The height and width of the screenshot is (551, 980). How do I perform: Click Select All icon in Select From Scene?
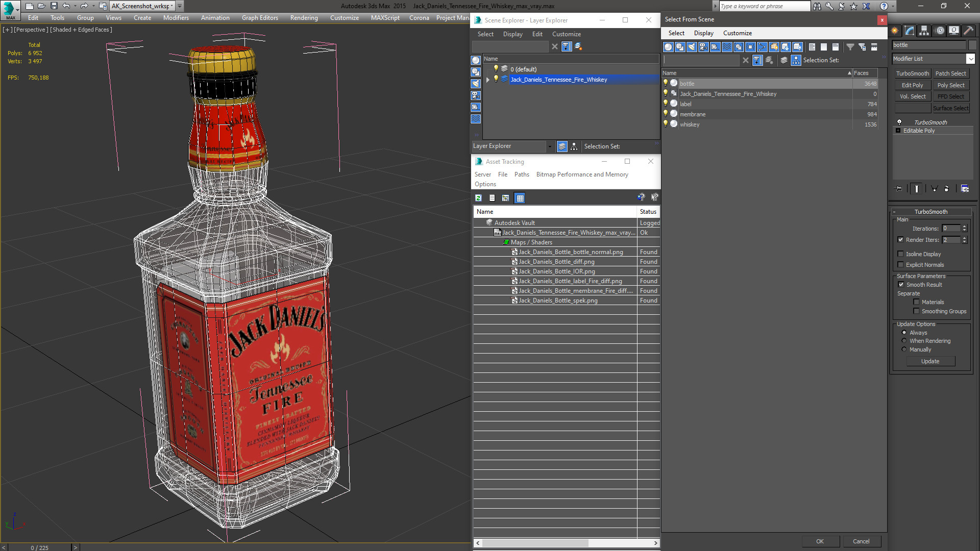click(812, 47)
